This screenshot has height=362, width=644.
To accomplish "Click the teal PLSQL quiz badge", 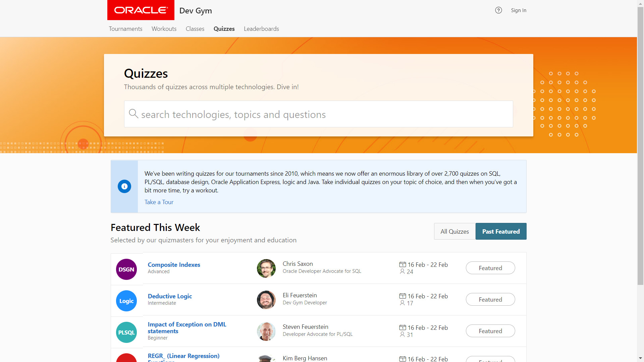I will pos(126,332).
